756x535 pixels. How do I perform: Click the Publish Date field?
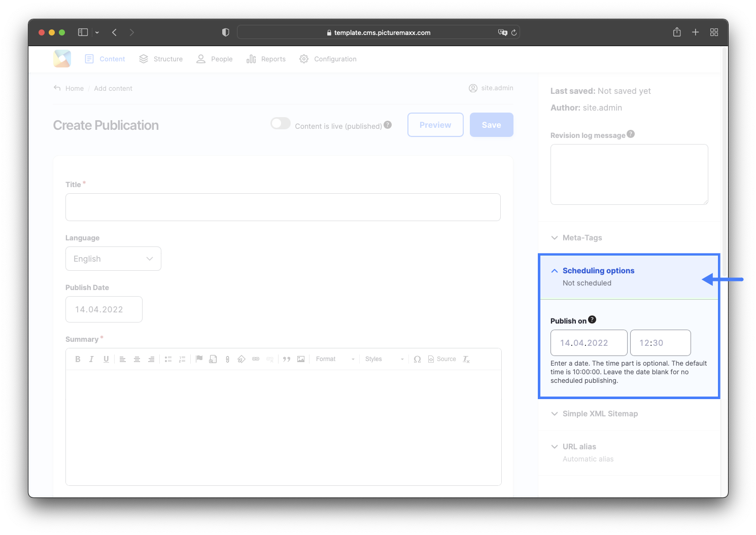(x=104, y=309)
